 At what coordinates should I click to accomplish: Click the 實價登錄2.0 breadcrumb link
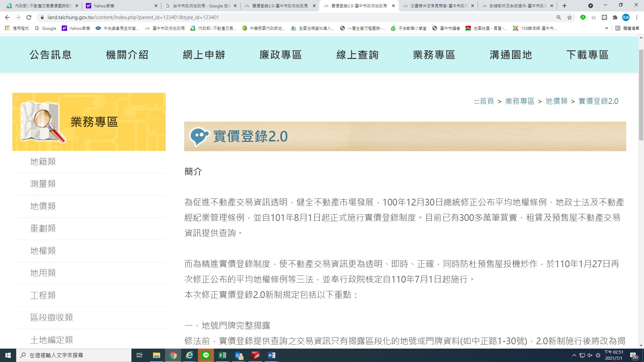tap(598, 101)
